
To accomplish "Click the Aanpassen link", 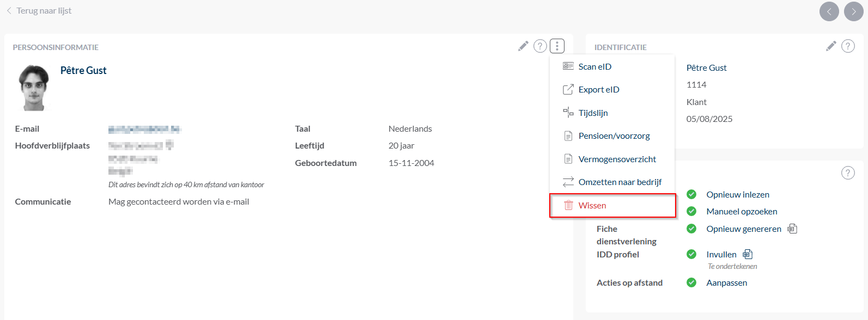I will point(726,283).
